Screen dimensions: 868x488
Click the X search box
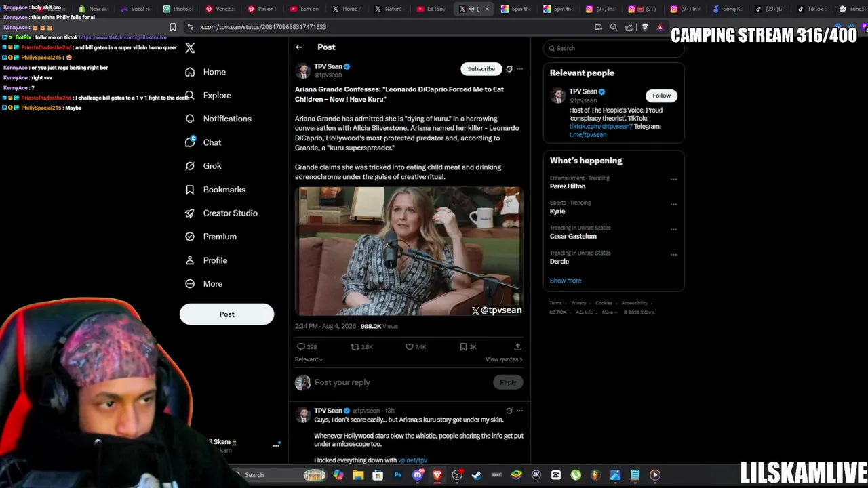[x=613, y=49]
